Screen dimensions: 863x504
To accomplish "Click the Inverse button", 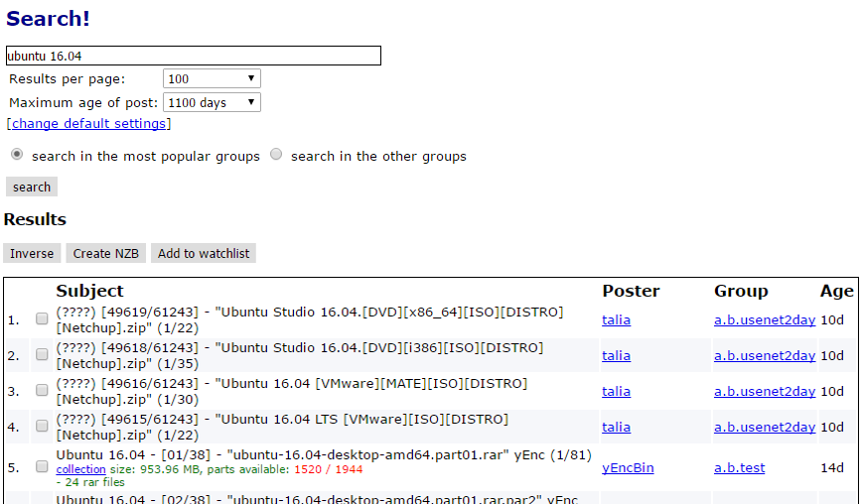I will 32,253.
